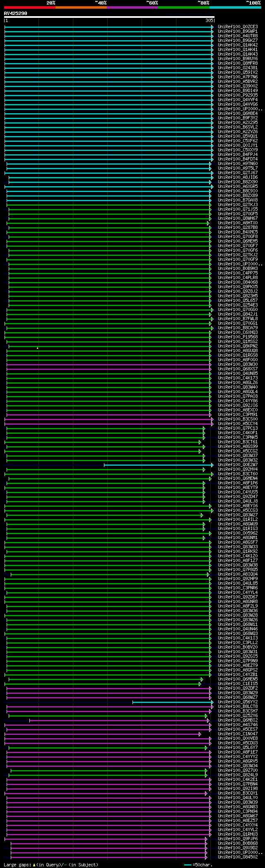Select label UniRef100_B3CS00
The width and height of the screenshot is (265, 868).
[238, 419]
